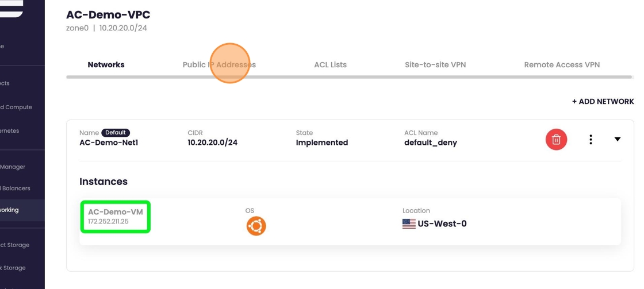Open the AC-Demo-VM instance link
This screenshot has width=644, height=289.
[115, 212]
